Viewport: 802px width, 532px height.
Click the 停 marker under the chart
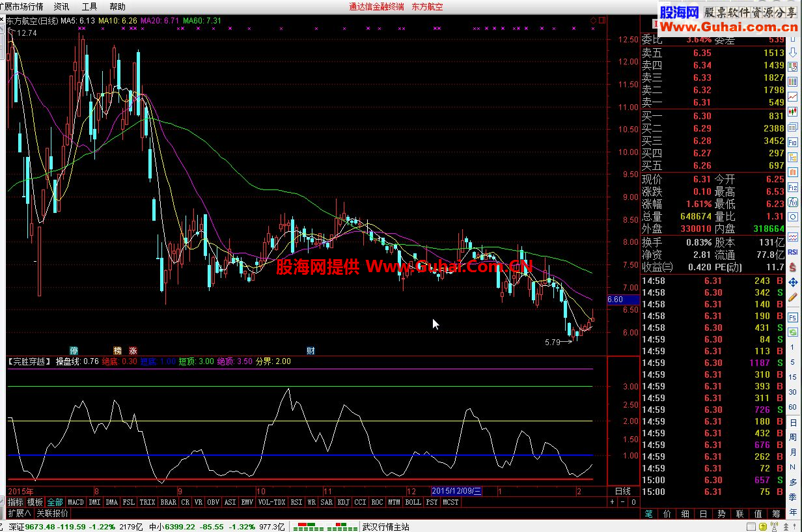click(74, 350)
